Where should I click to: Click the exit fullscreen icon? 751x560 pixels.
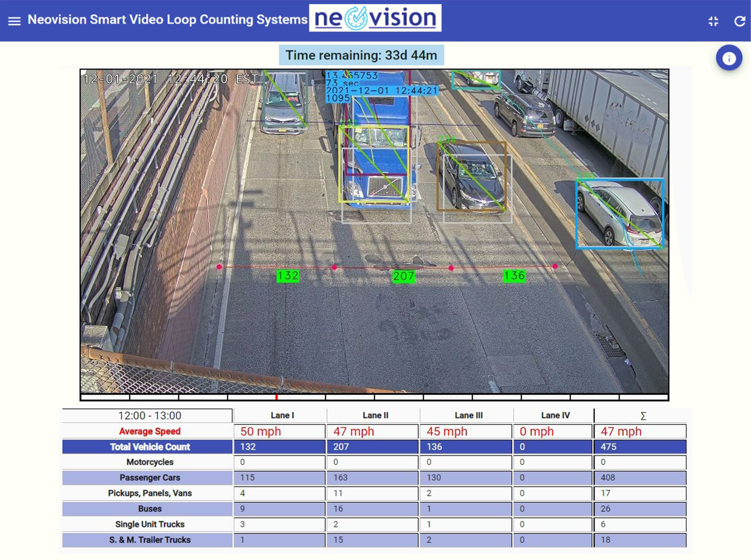click(713, 21)
